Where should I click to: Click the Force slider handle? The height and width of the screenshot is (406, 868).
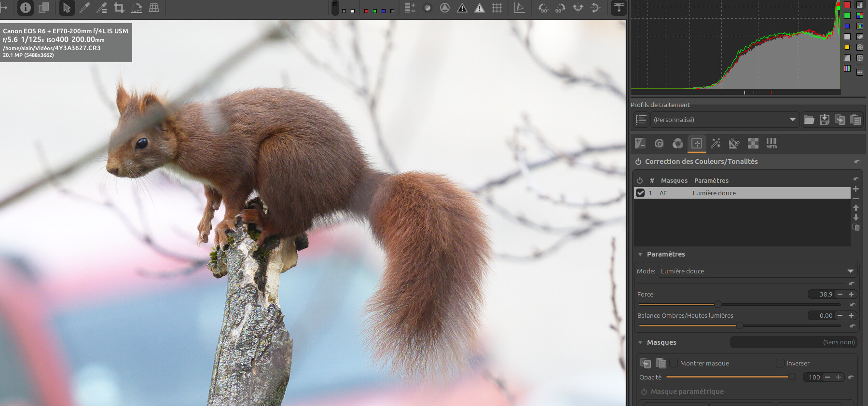pos(718,304)
